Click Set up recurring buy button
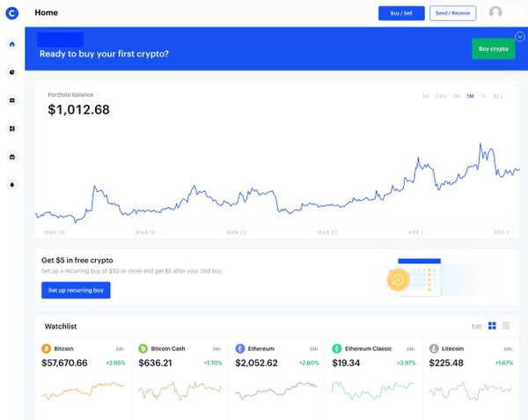The image size is (528, 420). [76, 290]
